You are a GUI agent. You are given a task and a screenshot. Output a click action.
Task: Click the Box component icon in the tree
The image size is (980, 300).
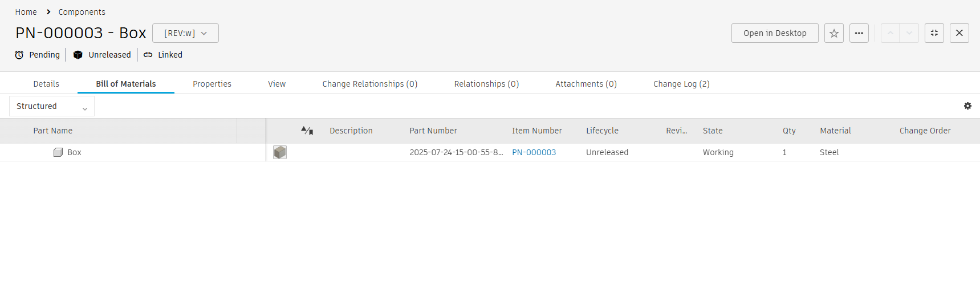click(58, 152)
